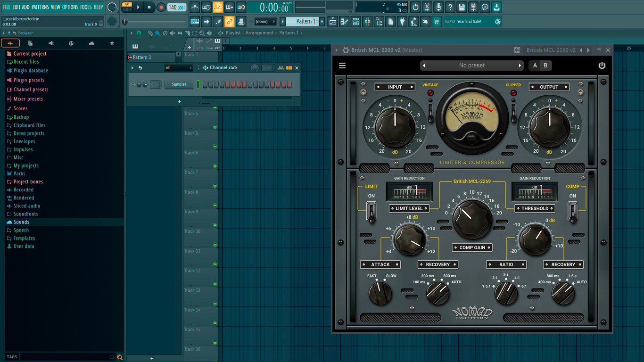Flip the COMP ON switch
Screen dimensions: 644x362
572,212
